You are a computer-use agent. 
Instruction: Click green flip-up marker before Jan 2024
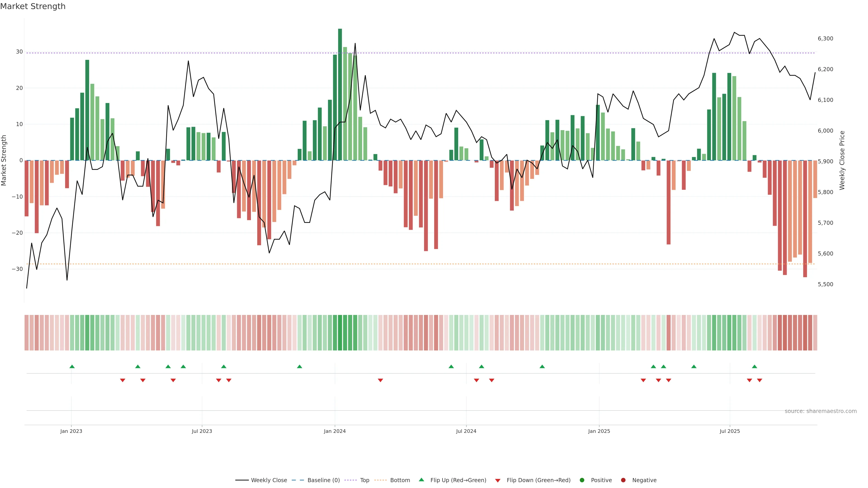(300, 366)
